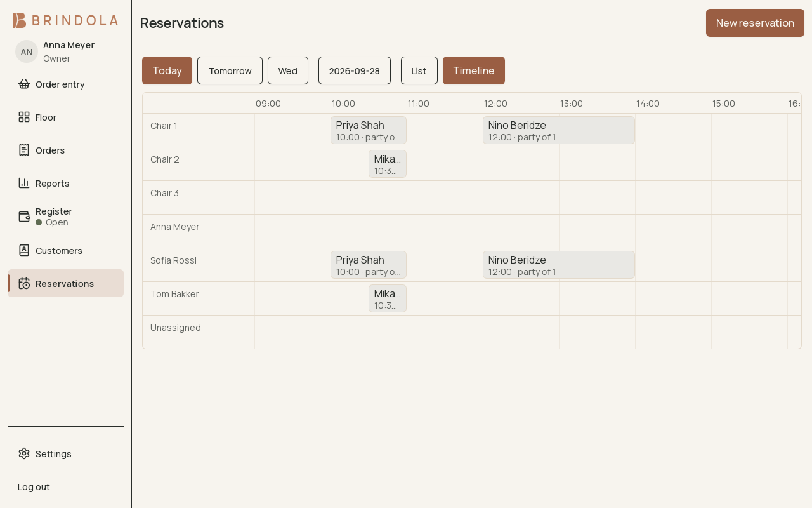This screenshot has height=508, width=812.
Task: Open the 2026-09-28 date picker
Action: point(355,70)
